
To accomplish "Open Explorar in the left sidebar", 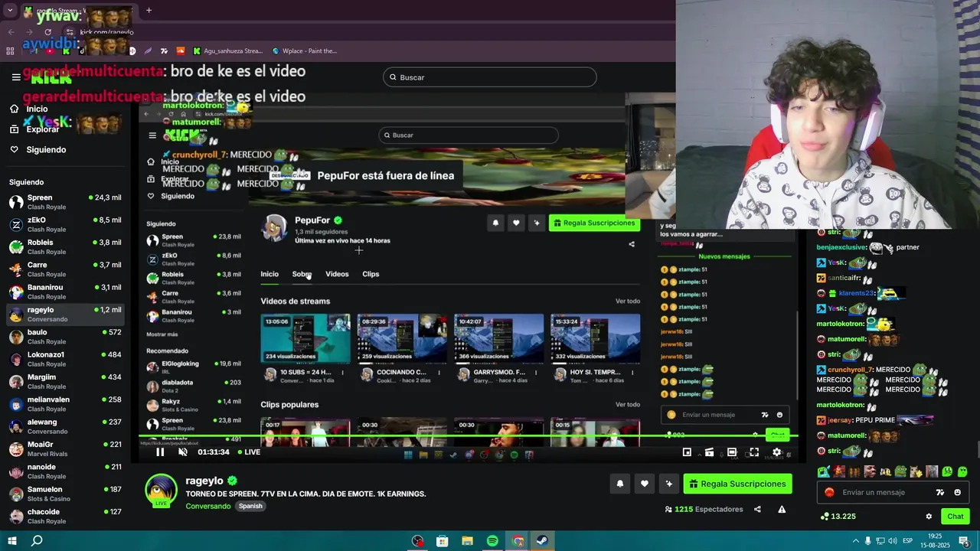I will (x=34, y=129).
